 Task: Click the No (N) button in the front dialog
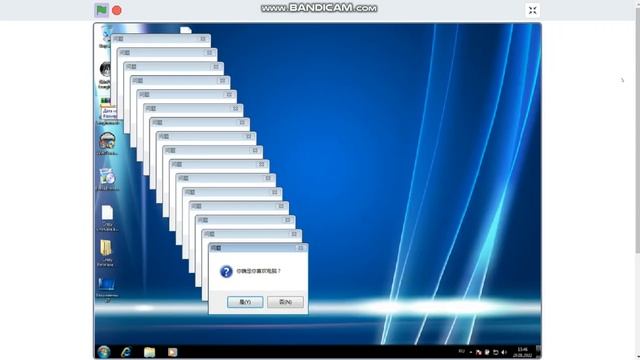(x=285, y=302)
